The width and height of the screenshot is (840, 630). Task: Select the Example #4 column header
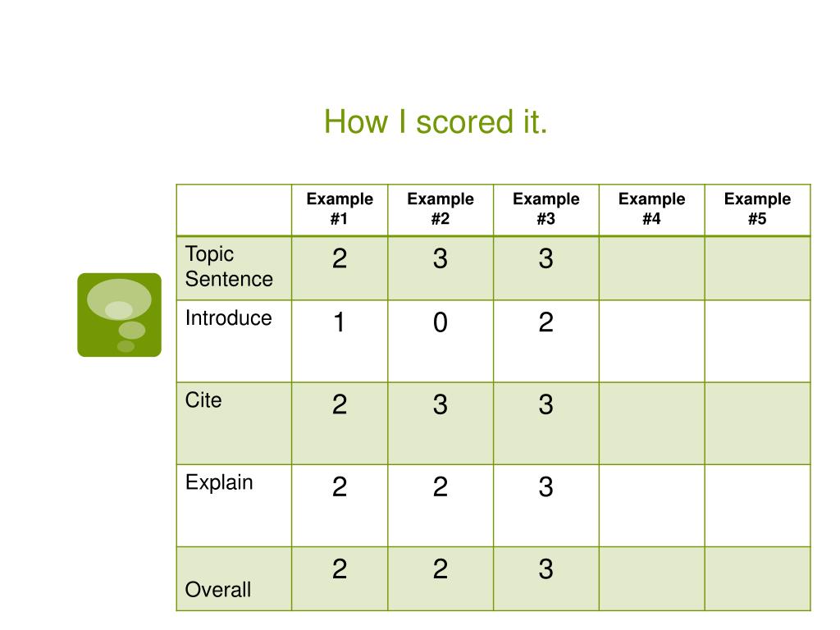651,209
